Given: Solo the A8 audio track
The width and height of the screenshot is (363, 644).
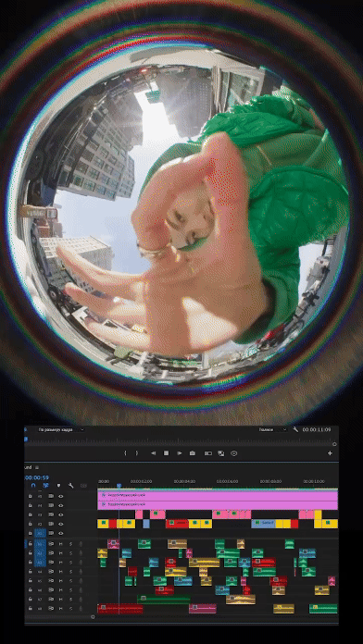Looking at the screenshot, I should [70, 609].
